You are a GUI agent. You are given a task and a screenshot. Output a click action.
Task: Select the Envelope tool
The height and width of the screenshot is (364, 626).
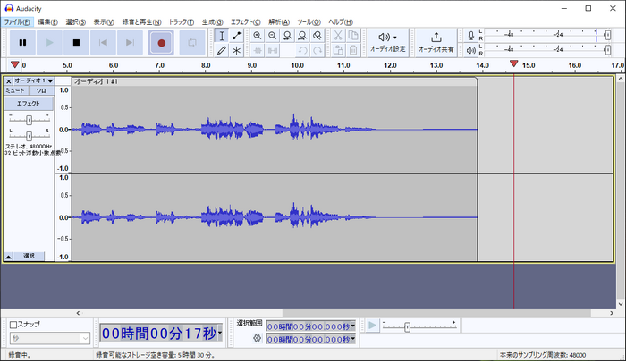236,36
